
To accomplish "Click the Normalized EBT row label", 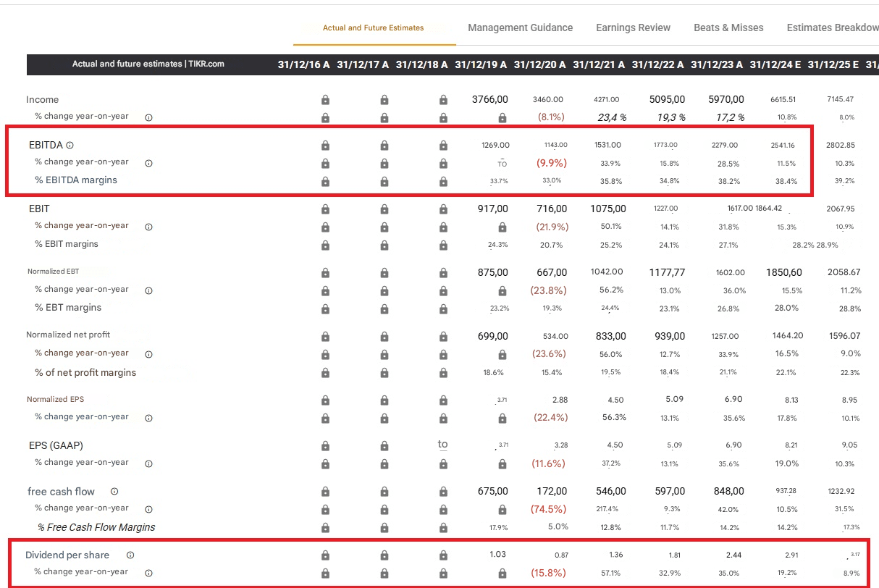I will pyautogui.click(x=54, y=272).
